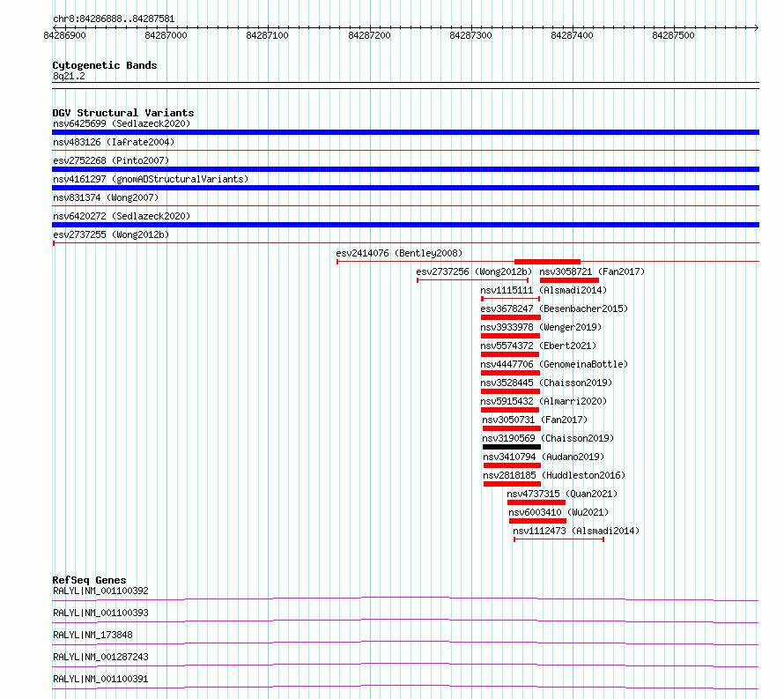The height and width of the screenshot is (699, 784).
Task: Click ruler position 84287300
Action: coord(470,35)
